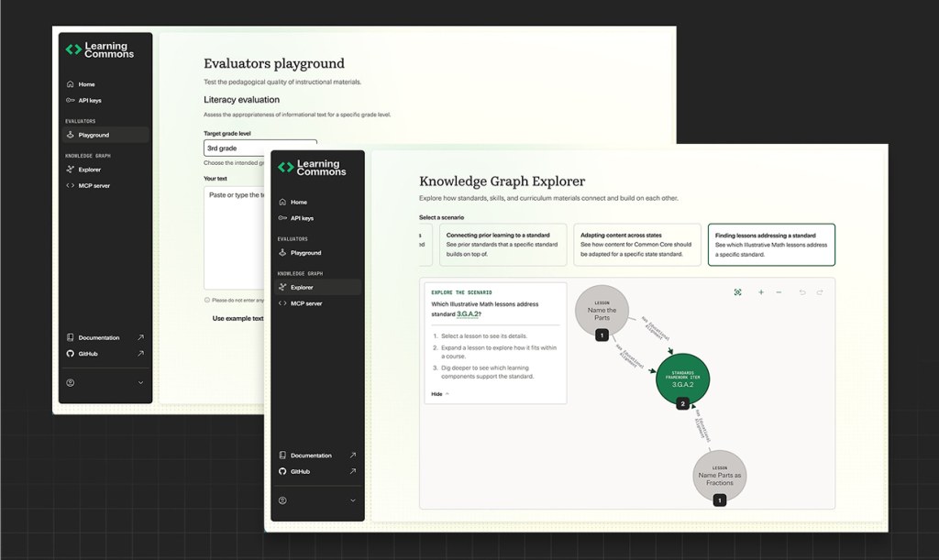Open Explorer in the Evaluators playground window sidebar
The width and height of the screenshot is (939, 560).
[105, 170]
